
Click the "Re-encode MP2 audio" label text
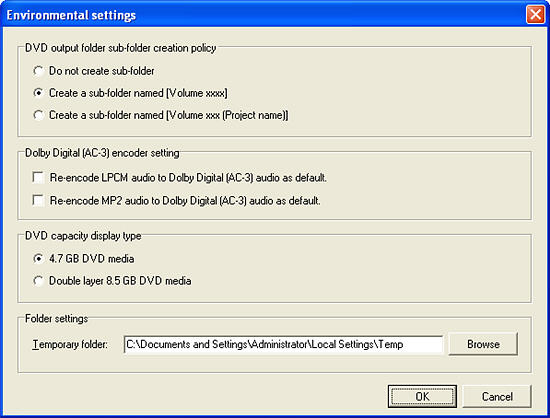[x=185, y=201]
